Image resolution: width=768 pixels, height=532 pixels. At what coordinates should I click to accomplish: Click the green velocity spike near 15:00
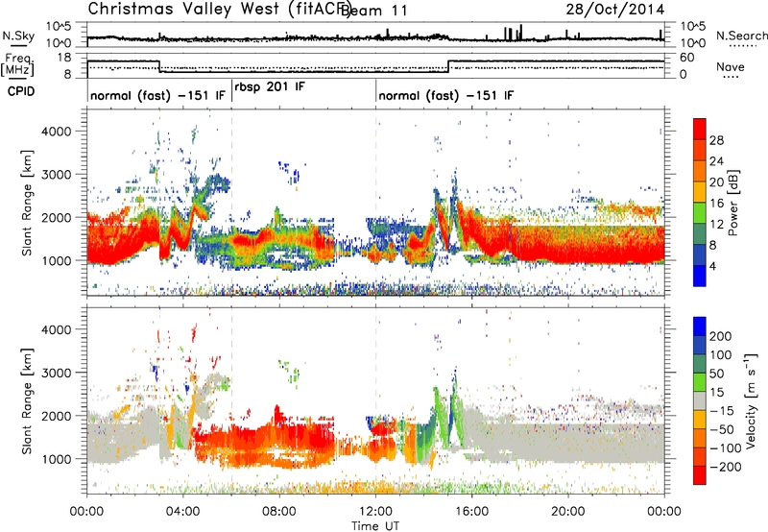click(454, 409)
